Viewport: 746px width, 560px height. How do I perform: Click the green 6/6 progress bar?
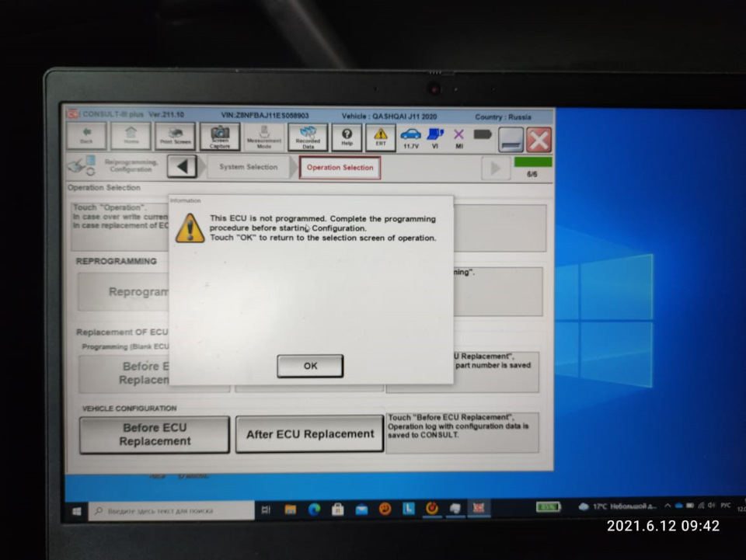(x=533, y=162)
